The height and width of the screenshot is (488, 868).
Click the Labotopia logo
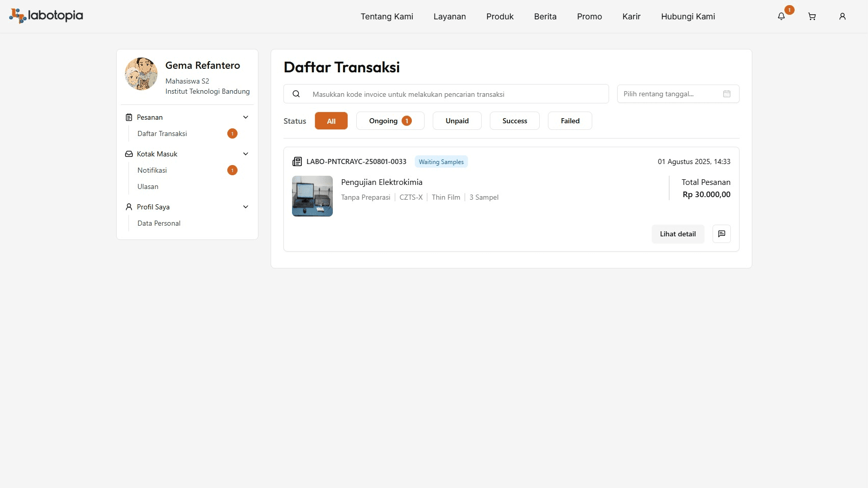point(46,16)
